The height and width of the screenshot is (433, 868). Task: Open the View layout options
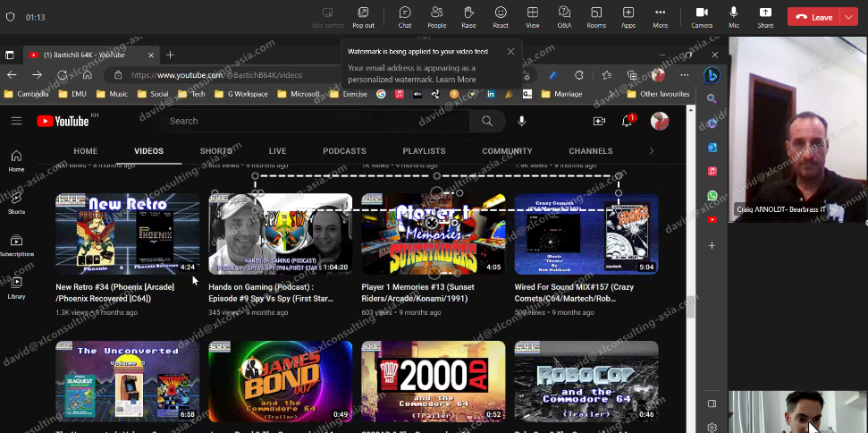533,17
